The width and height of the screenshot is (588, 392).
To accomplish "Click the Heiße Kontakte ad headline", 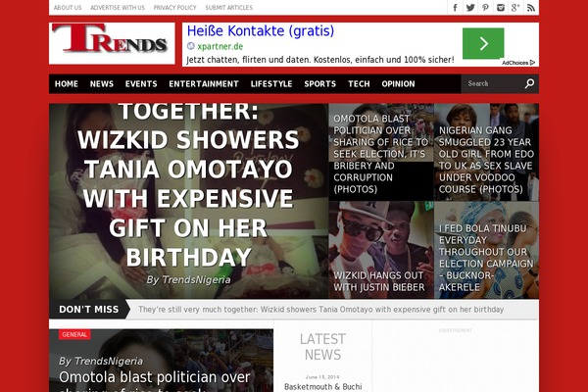I will tap(261, 30).
